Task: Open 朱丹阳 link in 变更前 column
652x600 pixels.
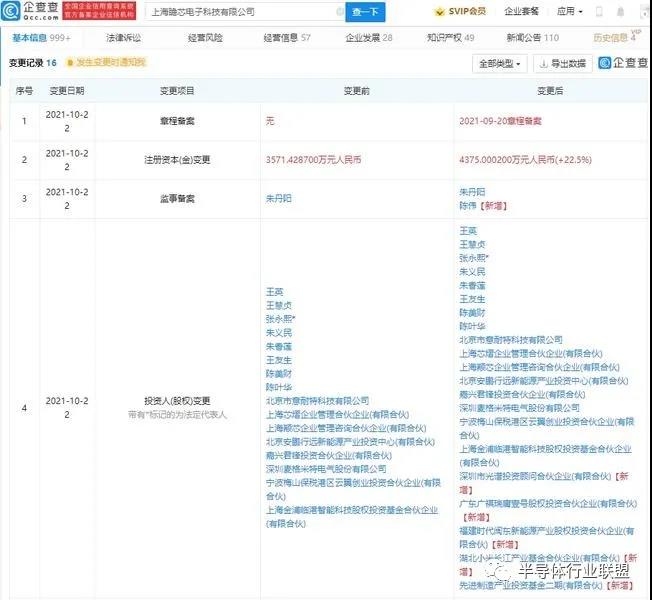Action: coord(277,200)
